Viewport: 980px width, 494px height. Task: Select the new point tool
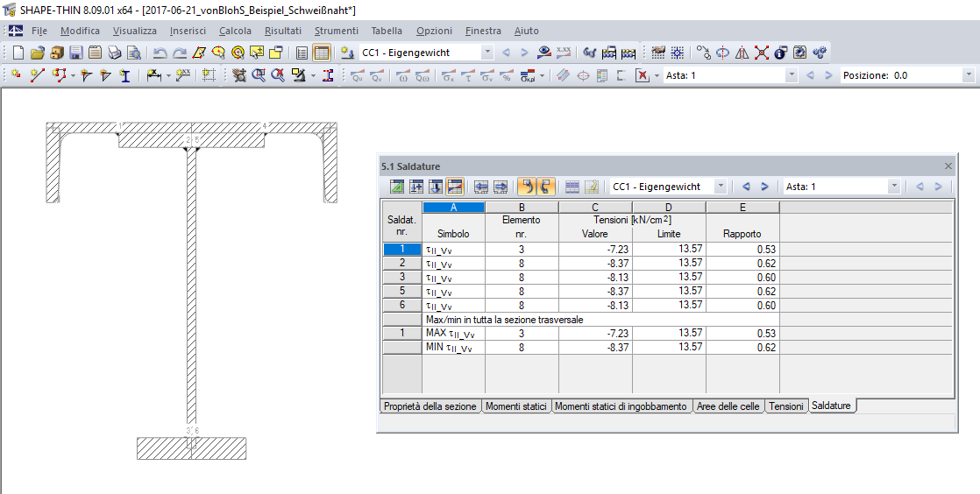click(x=17, y=75)
